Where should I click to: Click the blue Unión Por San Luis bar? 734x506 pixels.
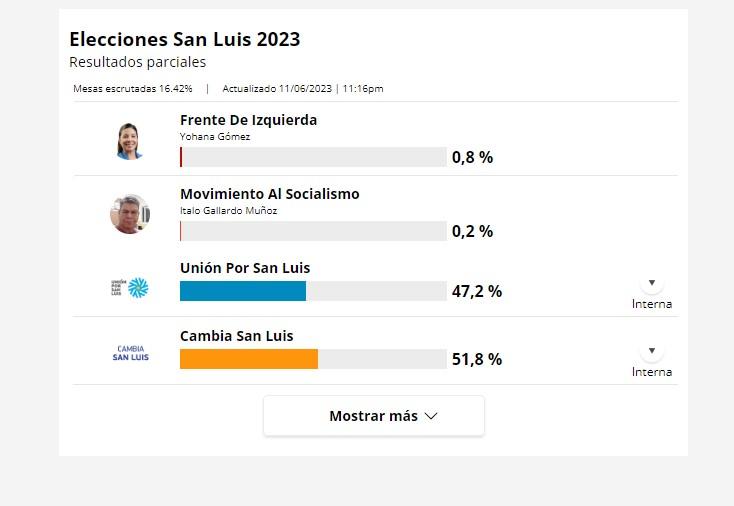tap(243, 291)
